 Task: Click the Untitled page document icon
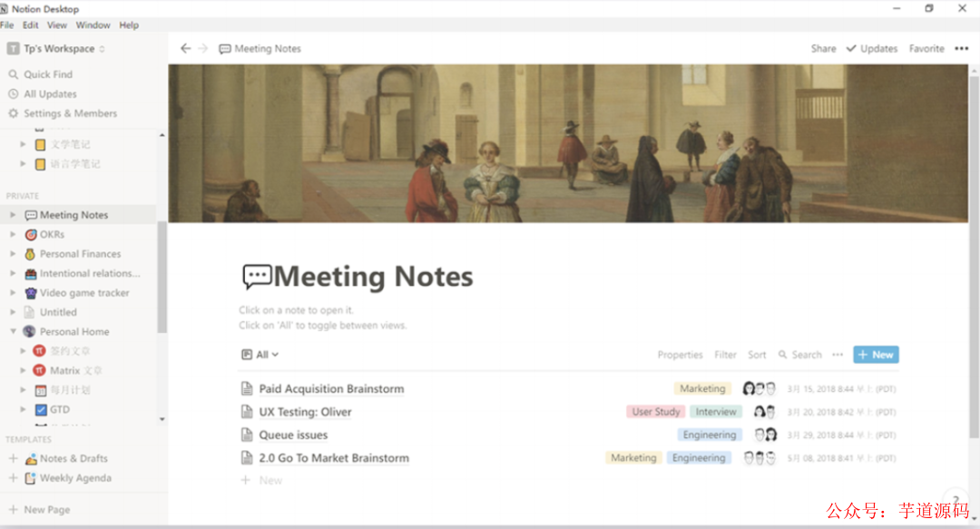pos(29,312)
